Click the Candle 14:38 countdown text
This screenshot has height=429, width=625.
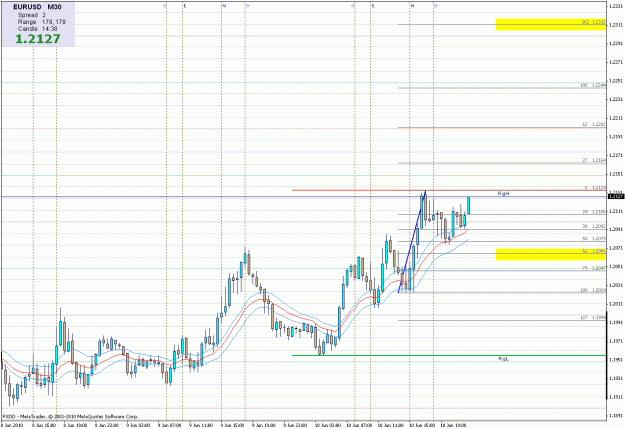(37, 29)
